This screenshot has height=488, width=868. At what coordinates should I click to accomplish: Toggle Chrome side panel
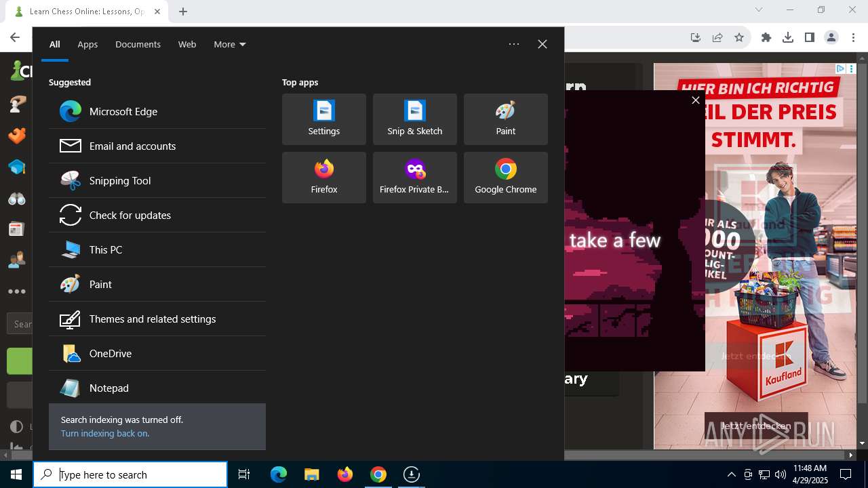(810, 38)
